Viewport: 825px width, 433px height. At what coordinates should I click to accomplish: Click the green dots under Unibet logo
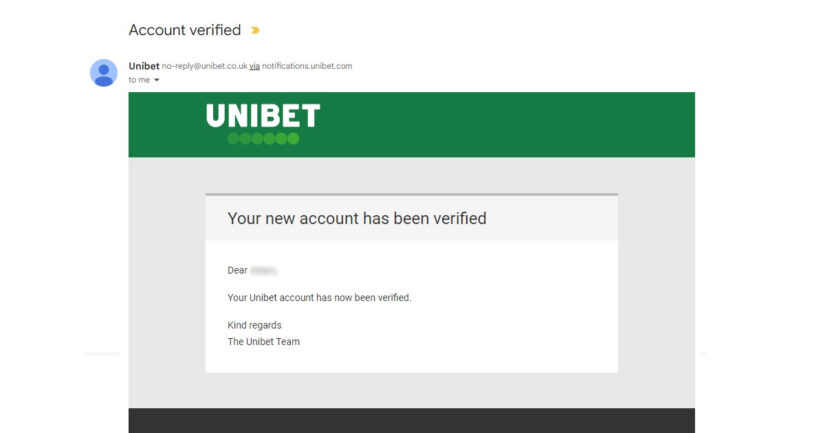pyautogui.click(x=264, y=139)
